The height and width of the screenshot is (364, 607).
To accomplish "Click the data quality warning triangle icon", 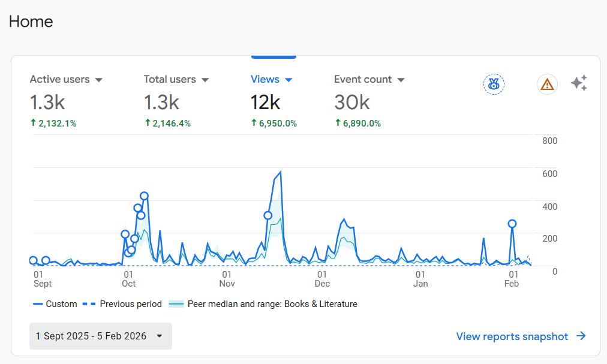I will pyautogui.click(x=546, y=84).
